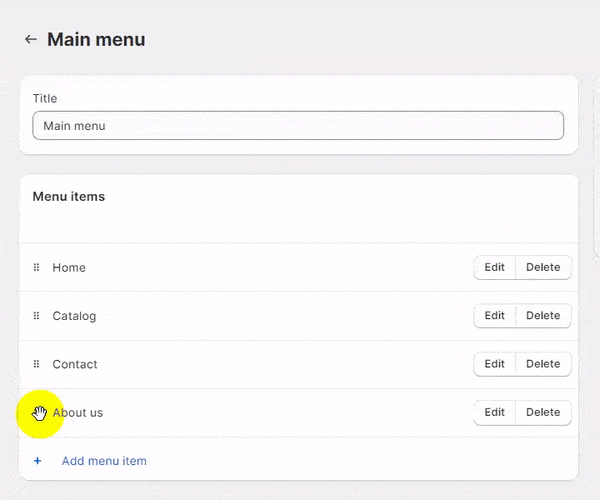The height and width of the screenshot is (500, 600).
Task: Edit the Home menu item
Action: [494, 267]
